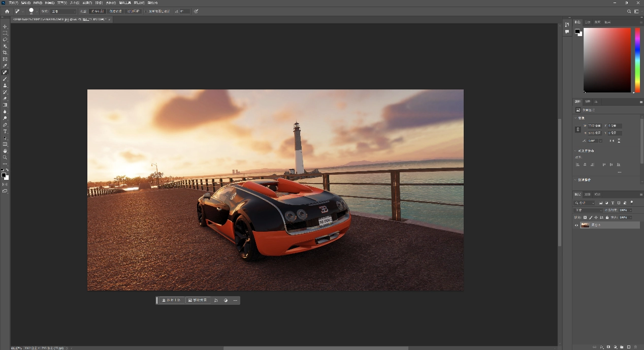Image resolution: width=644 pixels, height=350 pixels.
Task: Hide the layer using its eye icon
Action: click(x=576, y=225)
